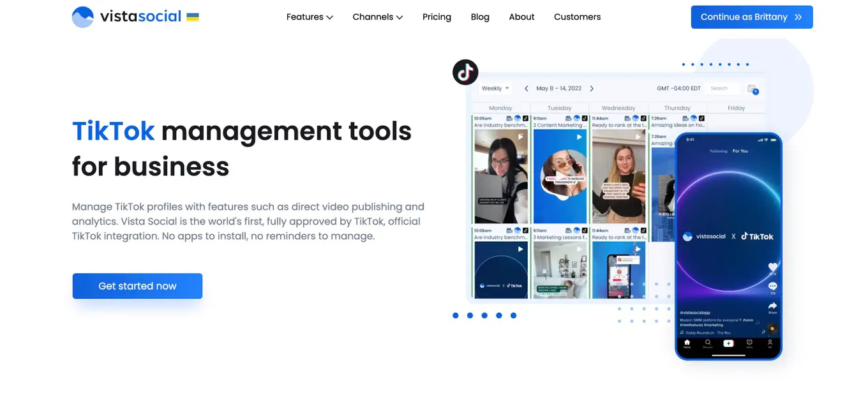Tap the heart like icon on phone
Image resolution: width=868 pixels, height=402 pixels.
[x=773, y=267]
